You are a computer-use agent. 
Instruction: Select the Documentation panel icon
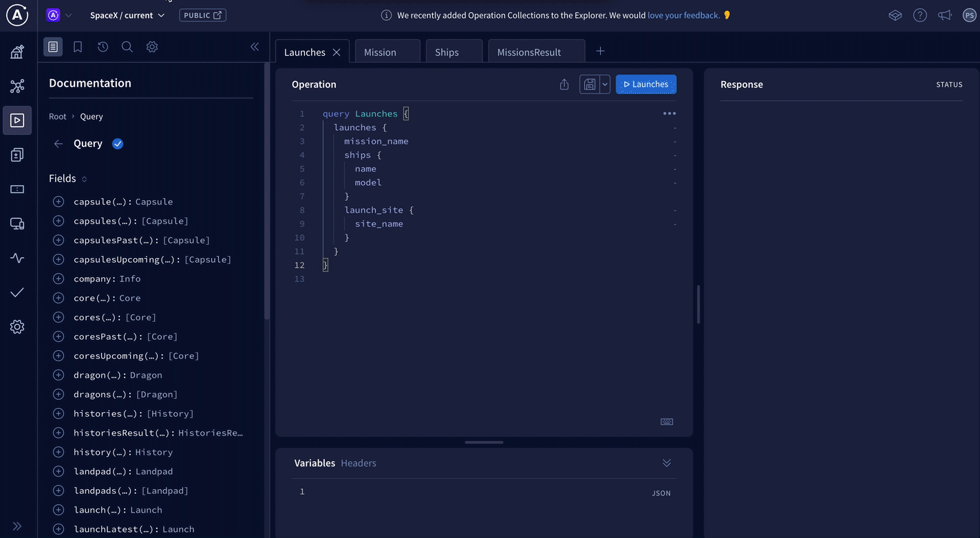(x=53, y=47)
